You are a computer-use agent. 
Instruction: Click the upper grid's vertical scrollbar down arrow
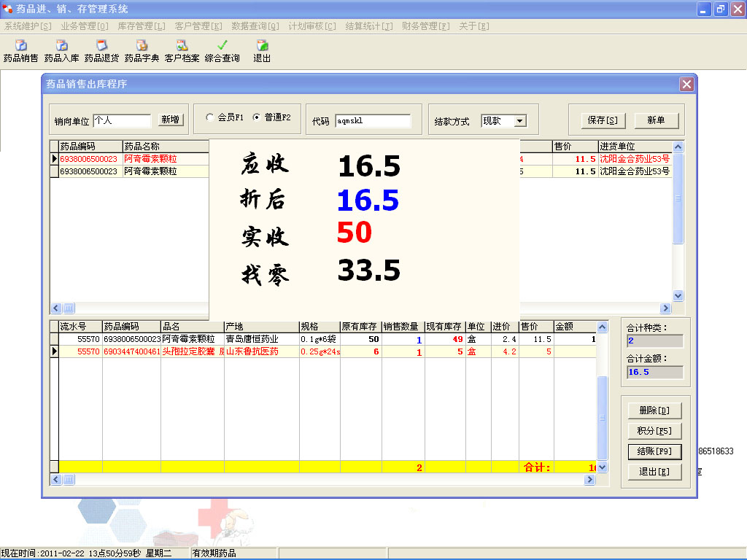pyautogui.click(x=678, y=295)
